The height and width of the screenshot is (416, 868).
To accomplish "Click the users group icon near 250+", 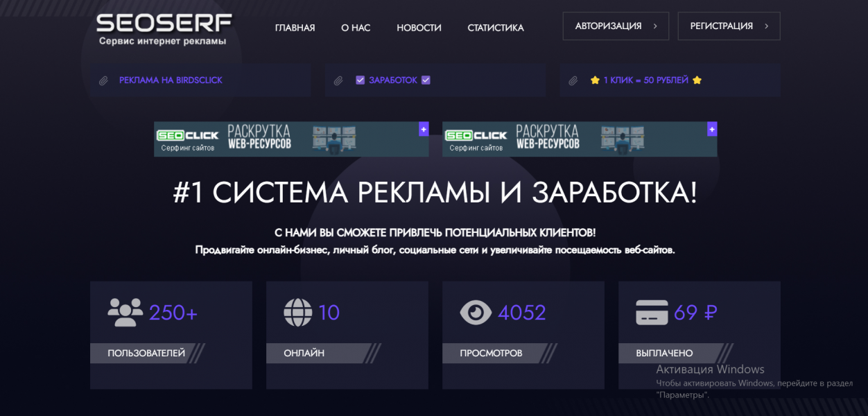I will coord(125,313).
